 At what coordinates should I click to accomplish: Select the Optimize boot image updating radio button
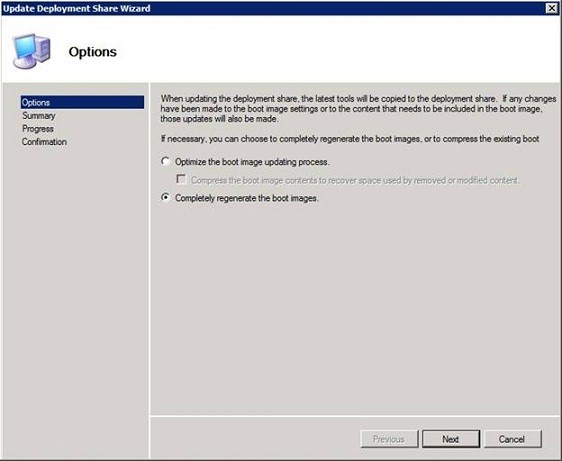click(165, 161)
